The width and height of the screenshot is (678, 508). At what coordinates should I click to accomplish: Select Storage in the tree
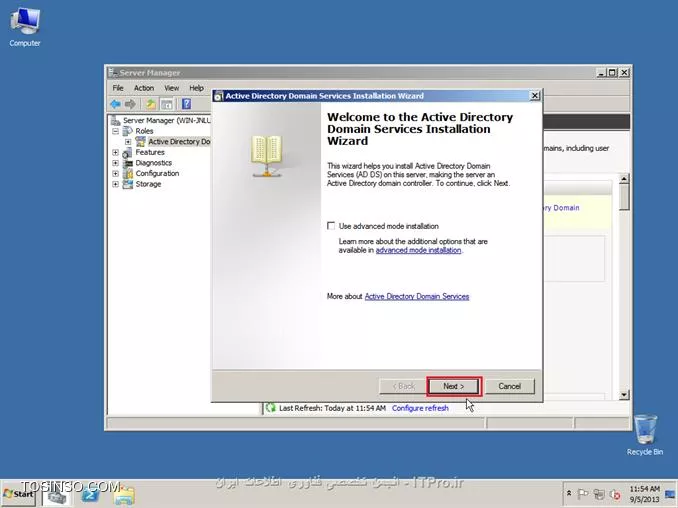click(x=148, y=184)
